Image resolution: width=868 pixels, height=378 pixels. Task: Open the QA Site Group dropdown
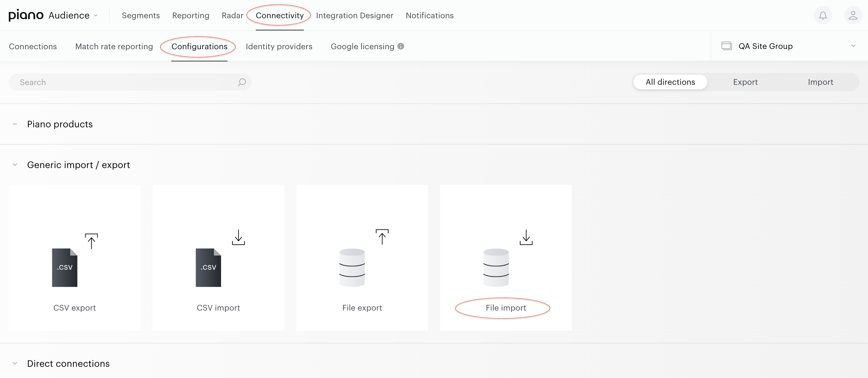point(789,46)
